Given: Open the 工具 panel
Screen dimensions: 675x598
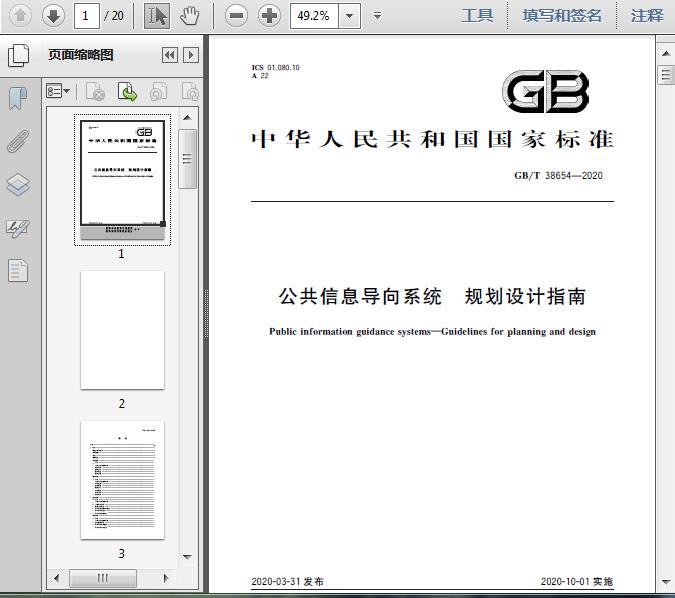Looking at the screenshot, I should 477,16.
